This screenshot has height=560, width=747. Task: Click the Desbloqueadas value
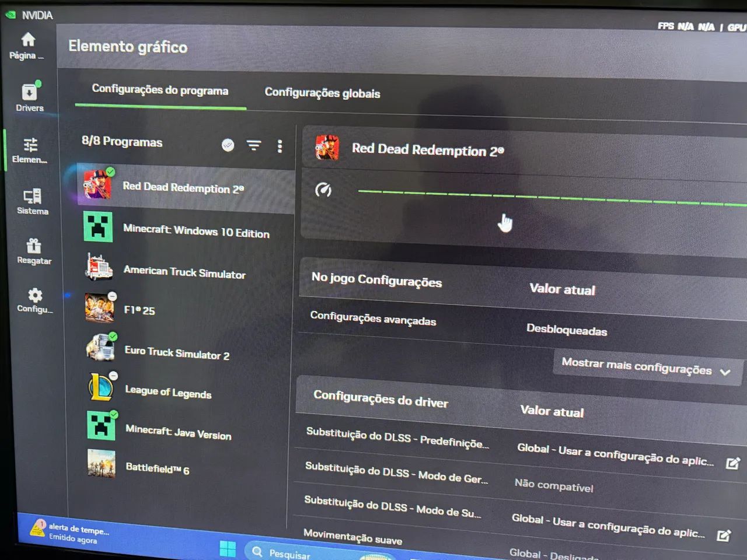pos(567,330)
